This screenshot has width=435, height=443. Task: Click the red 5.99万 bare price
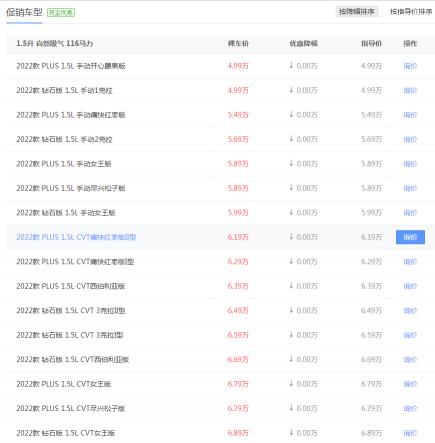[x=238, y=213]
